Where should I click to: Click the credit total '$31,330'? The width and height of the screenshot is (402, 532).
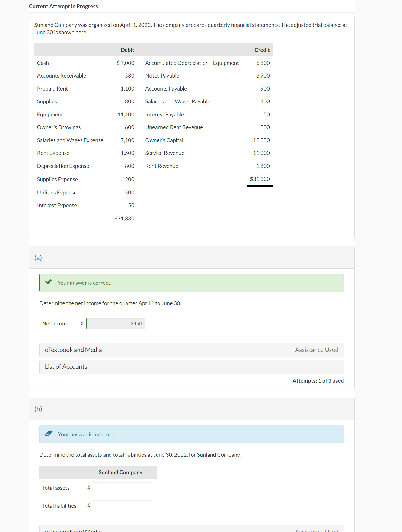click(x=260, y=179)
